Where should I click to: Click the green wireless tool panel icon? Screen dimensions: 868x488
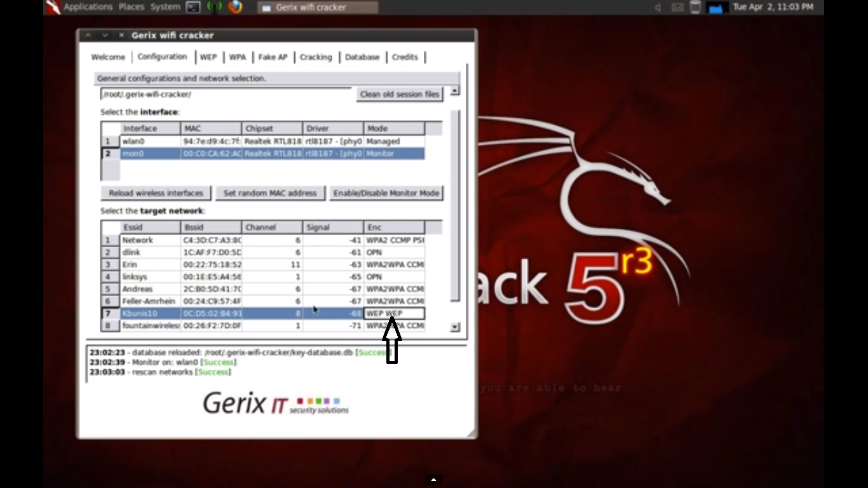click(215, 7)
